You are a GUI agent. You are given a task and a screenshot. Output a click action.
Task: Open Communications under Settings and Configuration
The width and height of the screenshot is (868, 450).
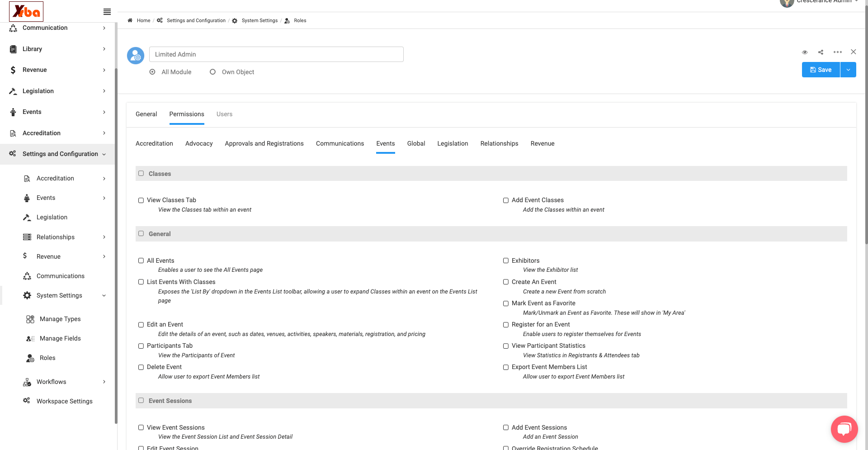(61, 276)
